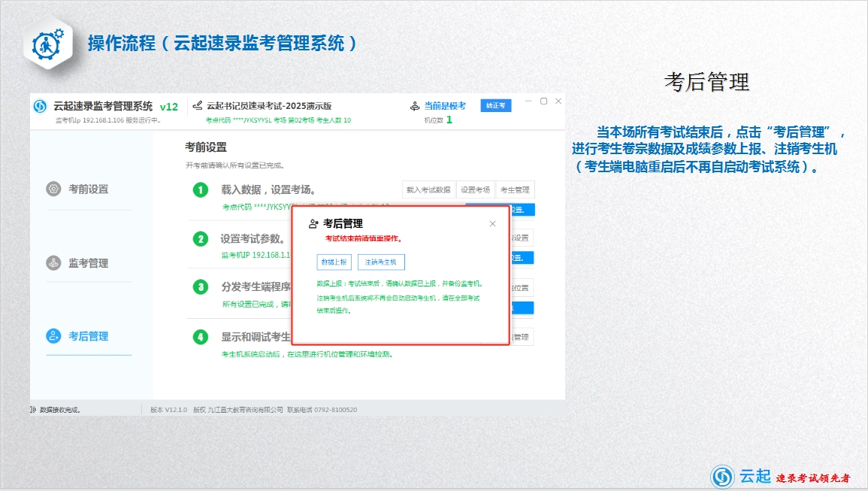The image size is (868, 491).
Task: Click the 当前是模考 link
Action: coord(445,106)
